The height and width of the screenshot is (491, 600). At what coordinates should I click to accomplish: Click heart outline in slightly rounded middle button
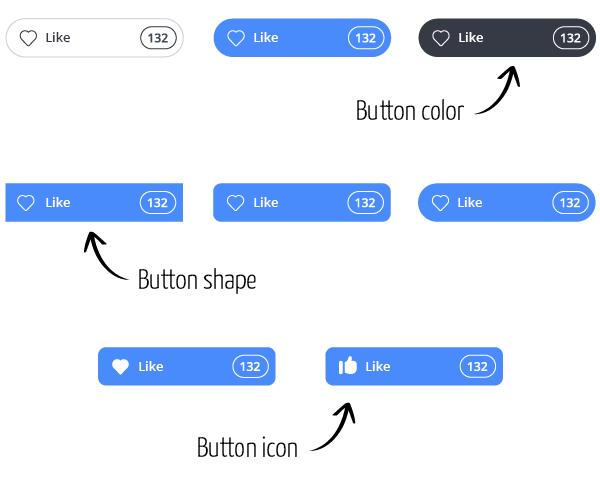[x=235, y=203]
